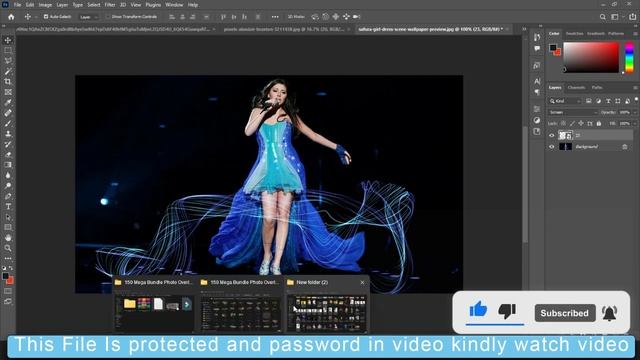This screenshot has width=640, height=360.
Task: Hide the top layer via eye icon
Action: coord(551,135)
